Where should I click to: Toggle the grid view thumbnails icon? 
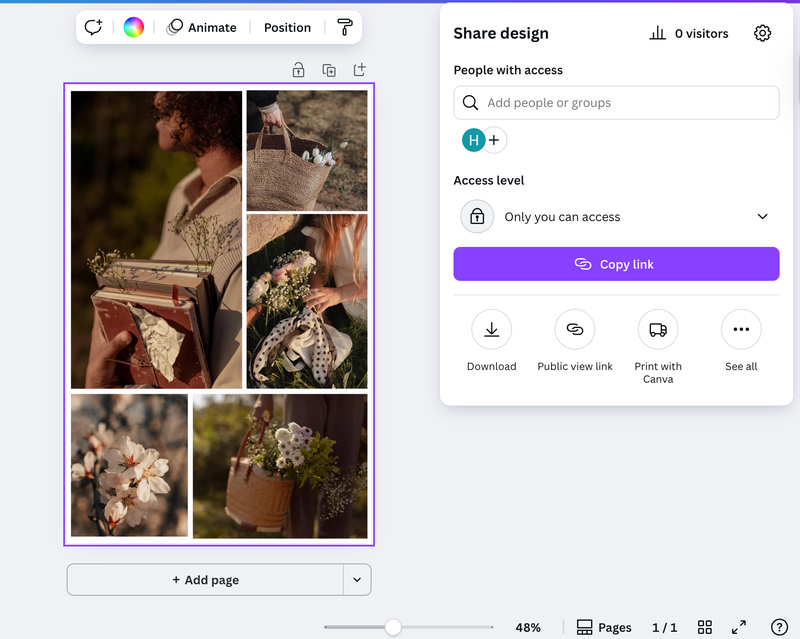click(x=705, y=627)
